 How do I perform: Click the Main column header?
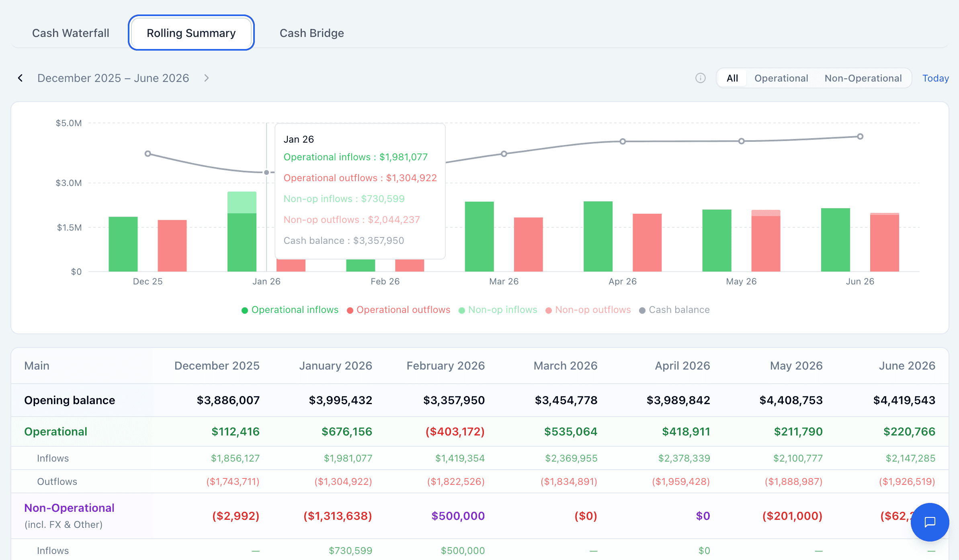coord(37,366)
